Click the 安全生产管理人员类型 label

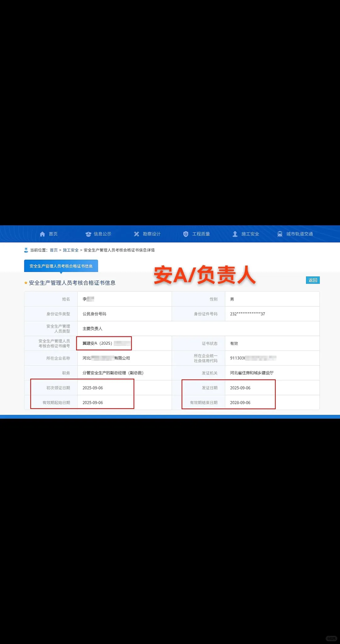[x=58, y=329]
